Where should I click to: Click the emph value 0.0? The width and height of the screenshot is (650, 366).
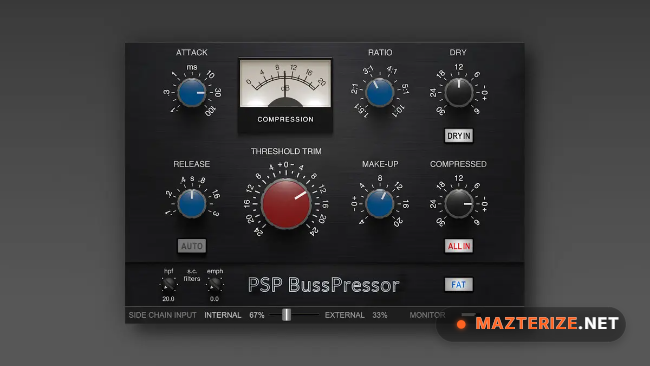click(214, 298)
